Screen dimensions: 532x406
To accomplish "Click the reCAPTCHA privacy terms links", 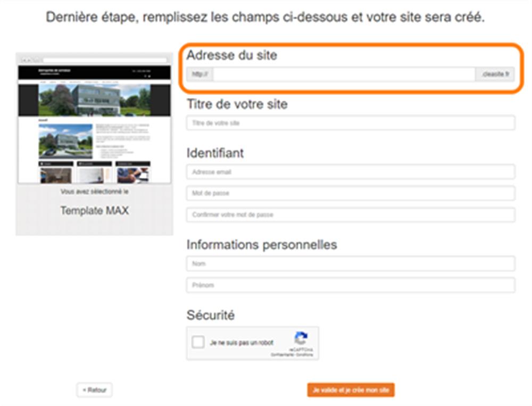I will [x=292, y=355].
